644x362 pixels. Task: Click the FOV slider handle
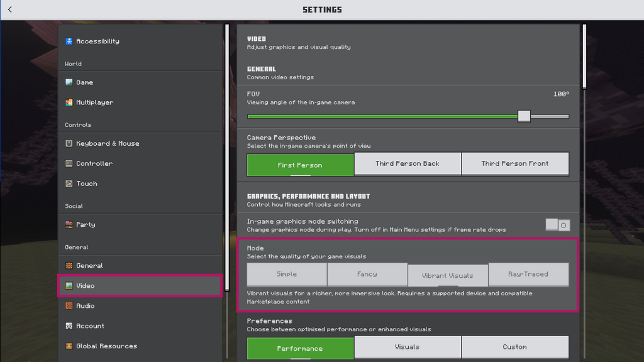524,116
